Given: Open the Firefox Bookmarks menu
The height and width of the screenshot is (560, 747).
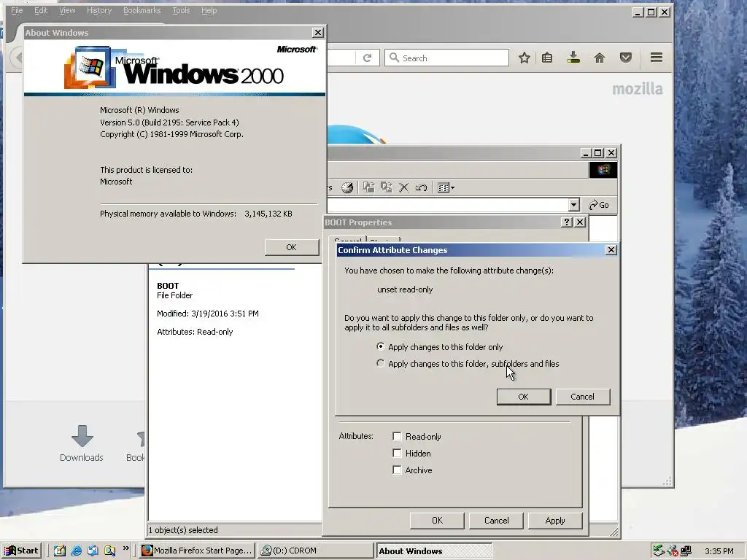Looking at the screenshot, I should click(x=142, y=10).
